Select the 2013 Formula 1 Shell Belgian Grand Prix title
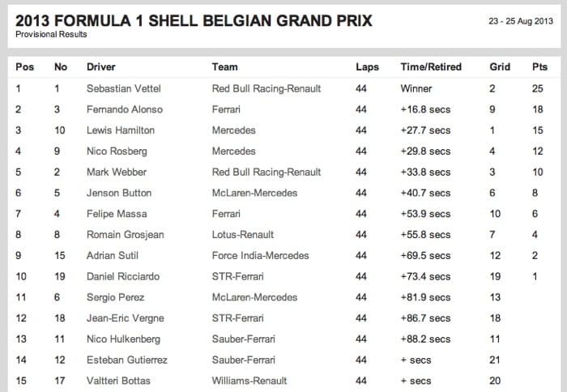The width and height of the screenshot is (567, 392). 194,20
